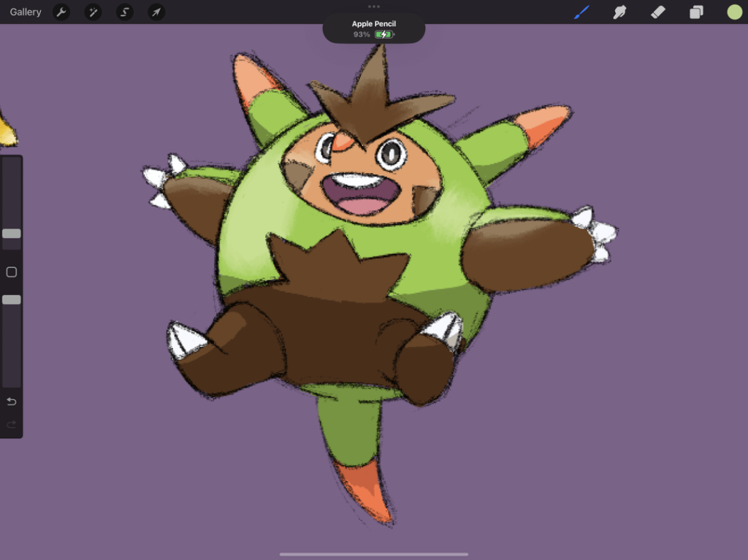Activate the Transform arrow tool
The height and width of the screenshot is (560, 748).
(156, 12)
